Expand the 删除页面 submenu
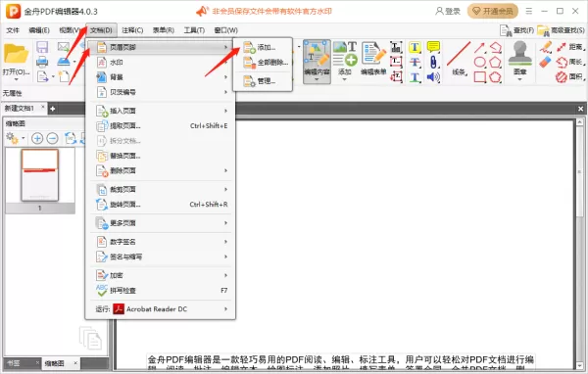 coord(225,171)
